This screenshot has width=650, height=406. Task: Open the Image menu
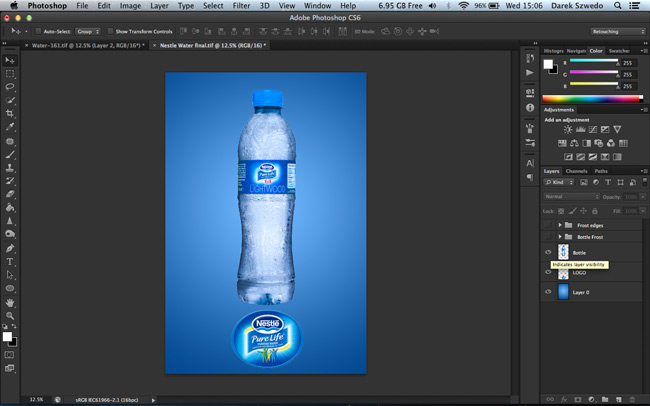[130, 6]
